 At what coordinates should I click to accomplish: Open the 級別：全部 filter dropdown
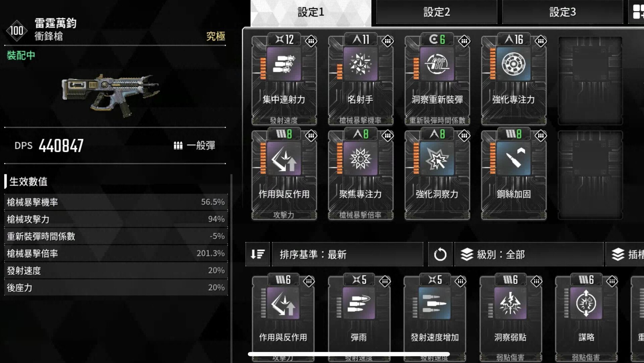pyautogui.click(x=529, y=254)
